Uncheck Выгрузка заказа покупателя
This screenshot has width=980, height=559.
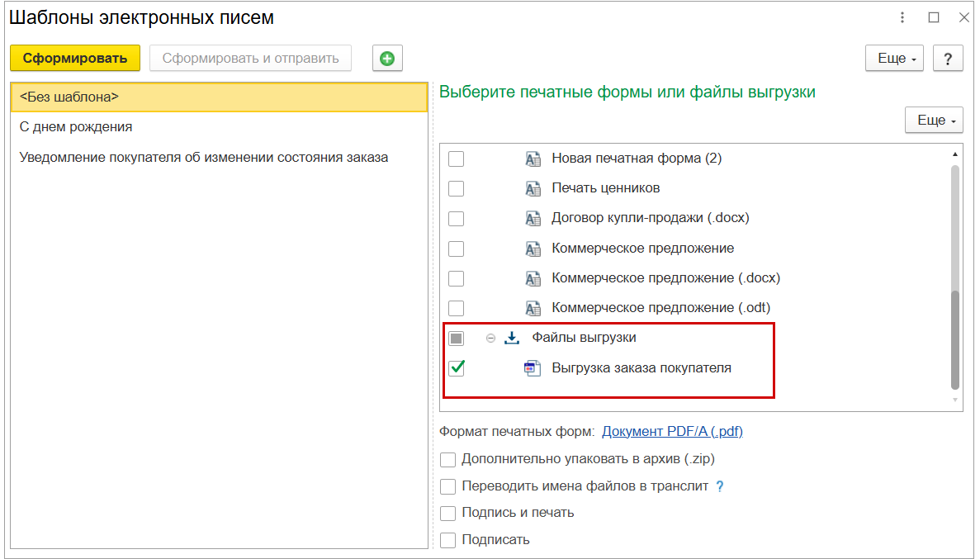(x=456, y=368)
